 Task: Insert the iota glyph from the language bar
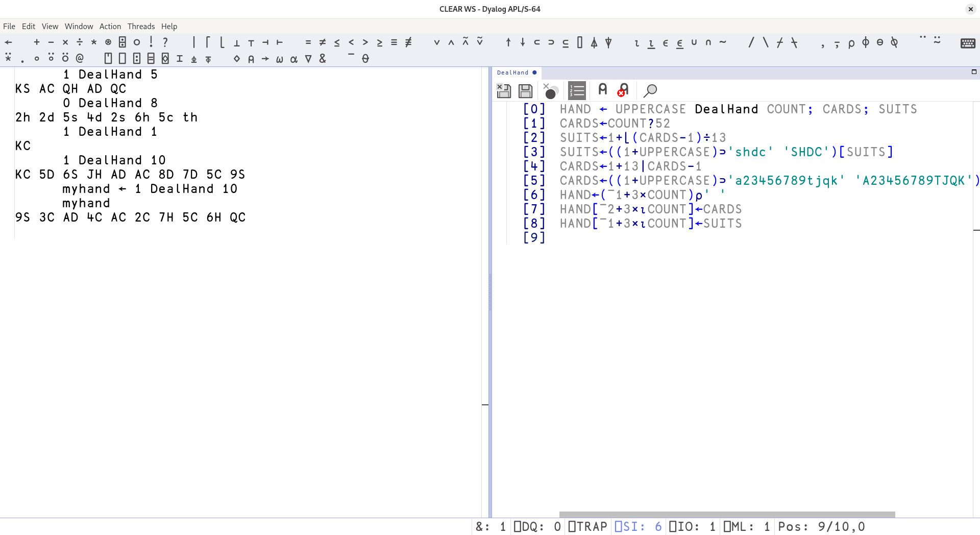[636, 43]
